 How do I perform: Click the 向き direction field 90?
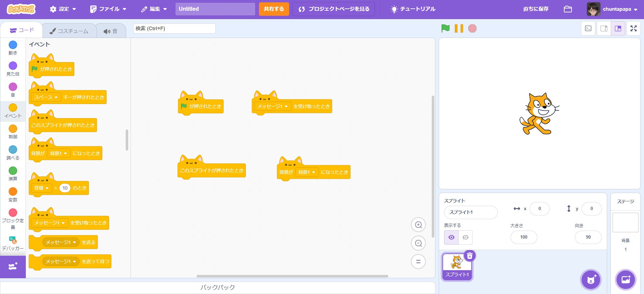[x=588, y=237]
